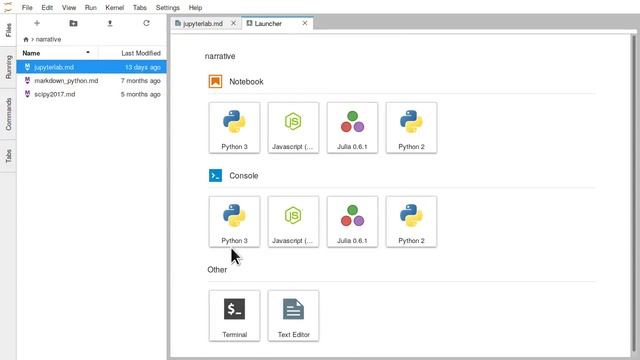Click the upload files icon
640x360 pixels.
tap(110, 23)
